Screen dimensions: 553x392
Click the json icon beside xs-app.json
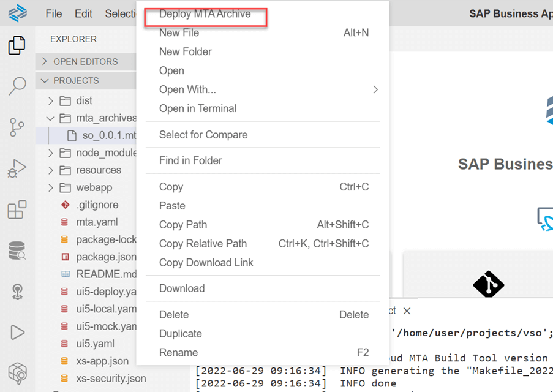[x=64, y=361]
